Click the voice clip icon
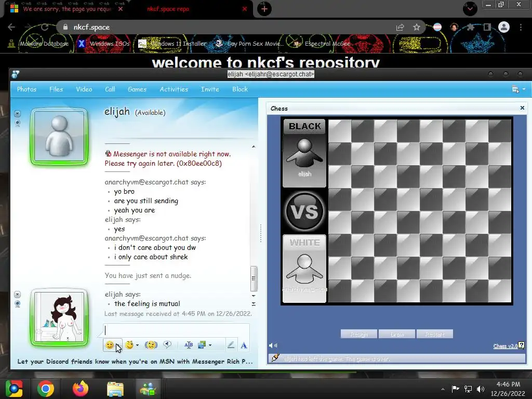 (x=167, y=345)
